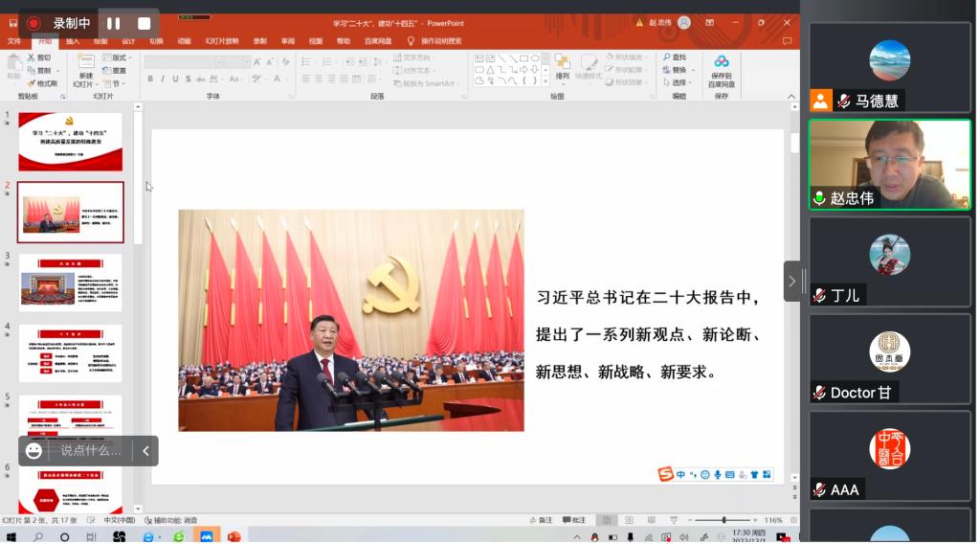Open the 选择 (Select) dropdown
Screen dimensions: 980x544
pos(677,82)
